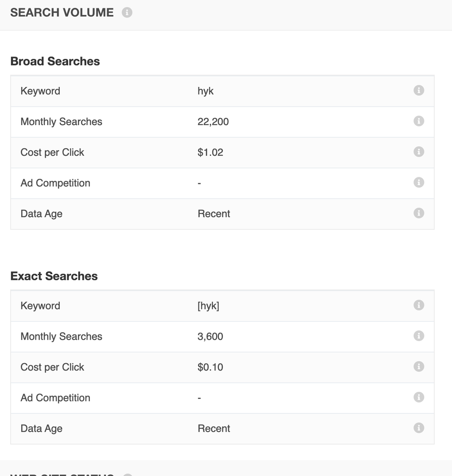This screenshot has width=452, height=476.
Task: Show info for Broad Searches Cost per Click
Action: click(x=419, y=152)
